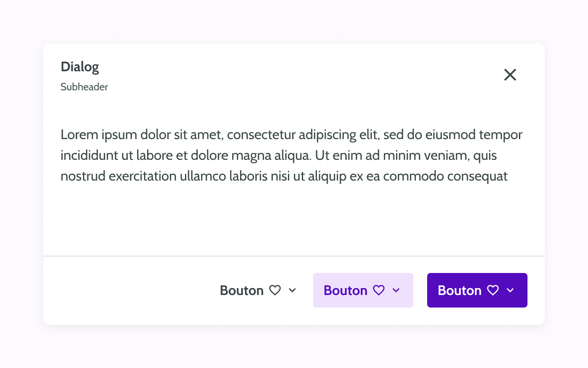The image size is (588, 368).
Task: Click the "Subheader" text under the title
Action: (x=84, y=87)
